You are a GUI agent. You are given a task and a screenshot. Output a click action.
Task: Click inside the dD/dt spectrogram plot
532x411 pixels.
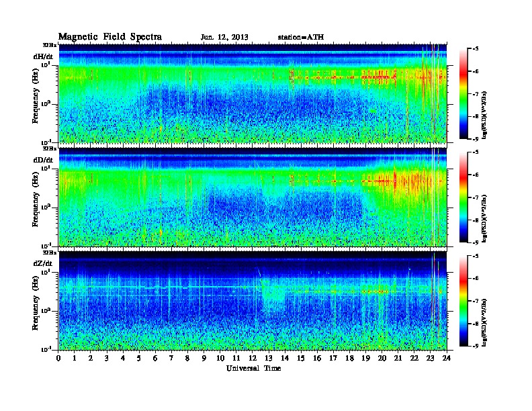tap(253, 197)
